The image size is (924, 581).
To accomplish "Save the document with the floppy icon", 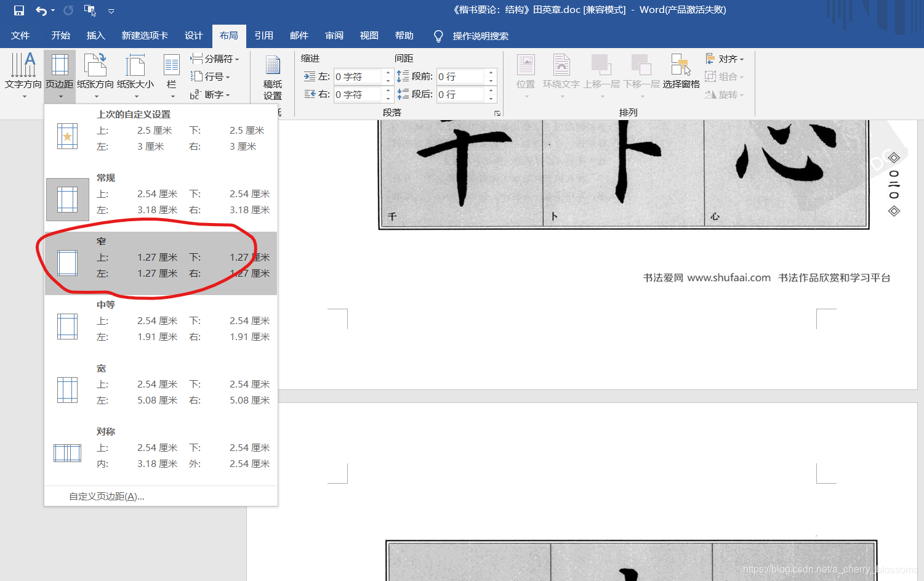I will pos(18,10).
